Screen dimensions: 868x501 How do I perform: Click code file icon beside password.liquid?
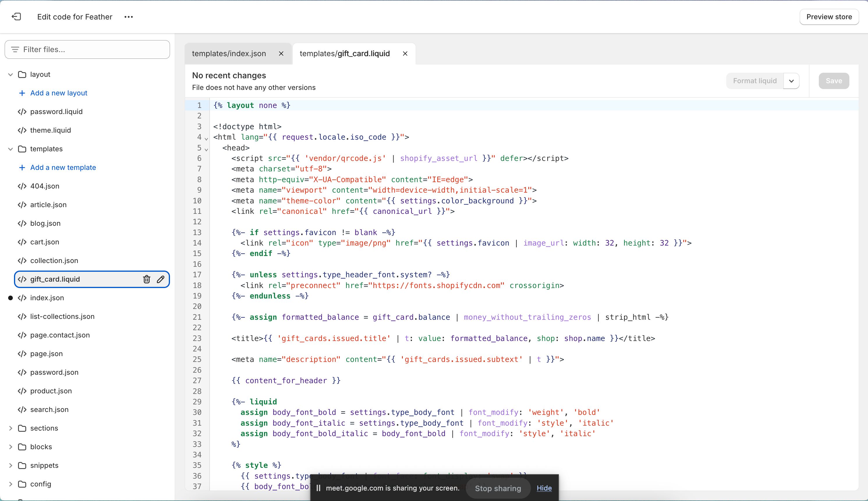tap(22, 112)
